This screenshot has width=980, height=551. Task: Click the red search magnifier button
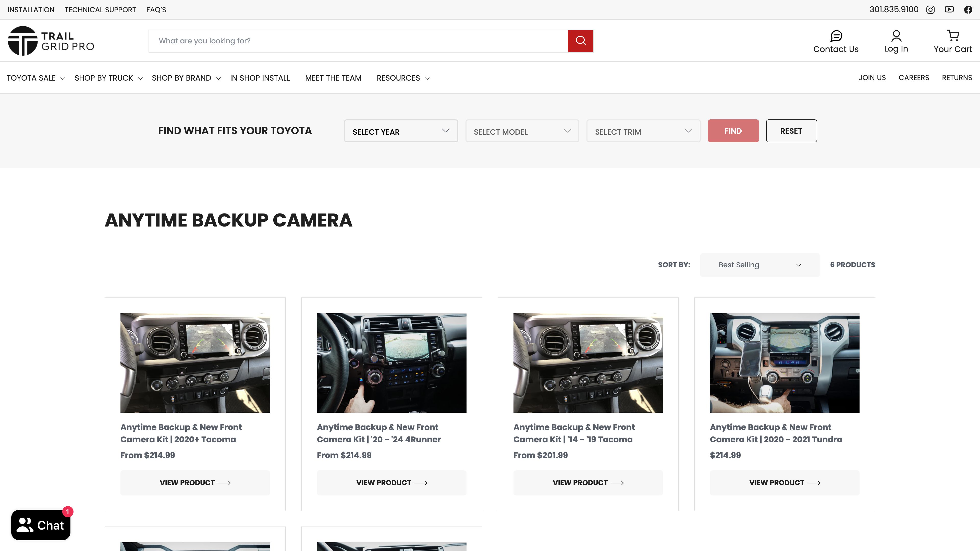[x=580, y=41]
